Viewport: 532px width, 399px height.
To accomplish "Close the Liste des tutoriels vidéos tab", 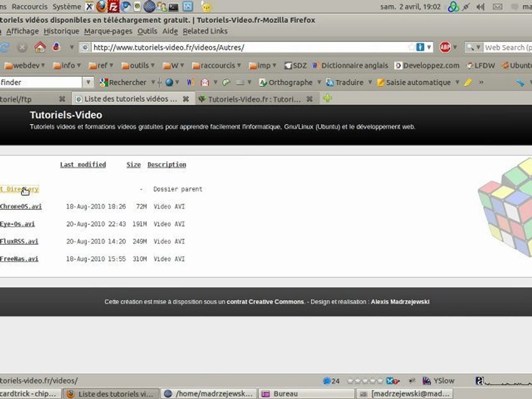I will [x=186, y=99].
